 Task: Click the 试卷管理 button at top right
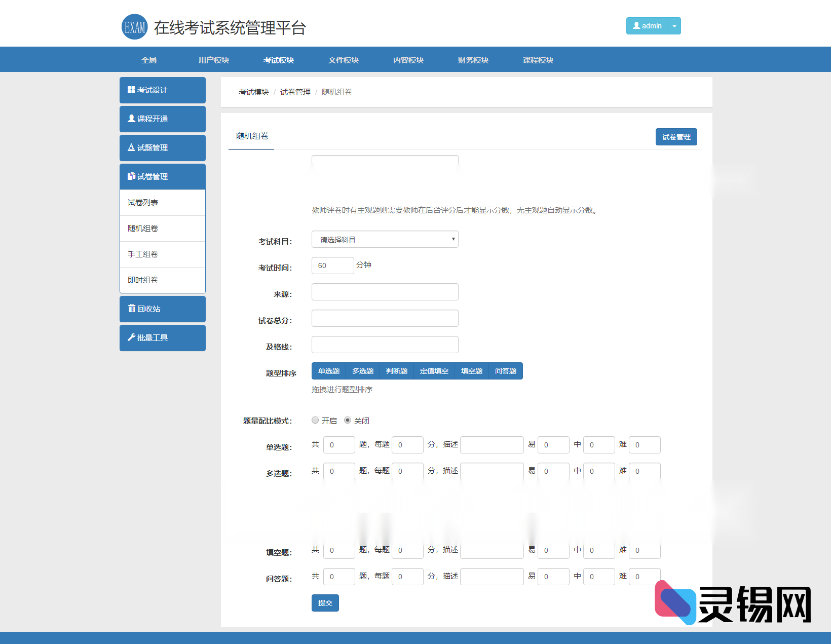tap(676, 136)
